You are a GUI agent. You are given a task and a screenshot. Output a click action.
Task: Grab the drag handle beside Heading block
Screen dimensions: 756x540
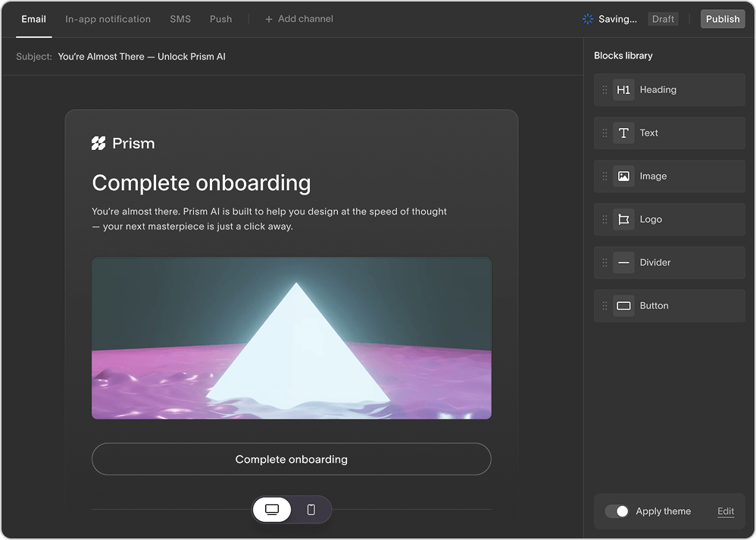point(604,90)
